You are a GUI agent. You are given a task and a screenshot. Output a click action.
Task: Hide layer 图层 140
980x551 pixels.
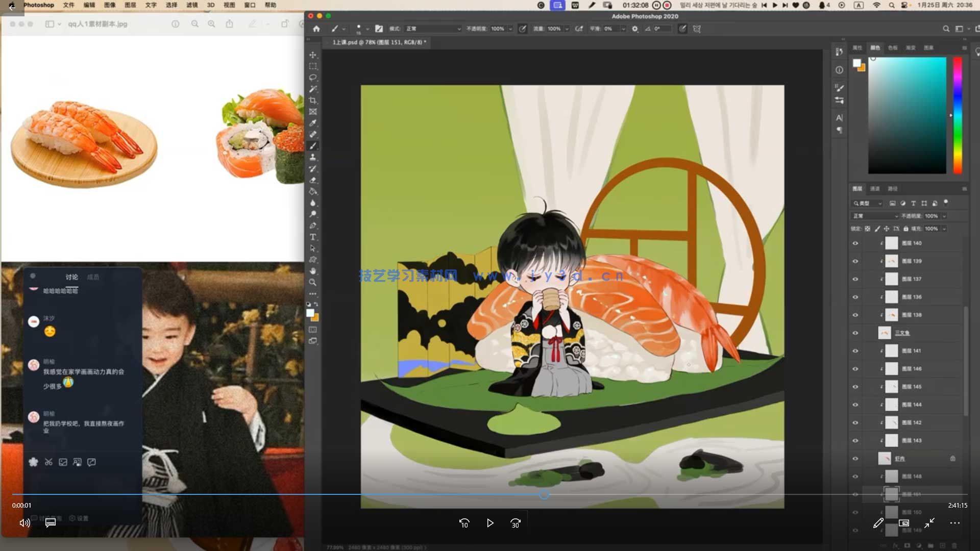click(855, 243)
